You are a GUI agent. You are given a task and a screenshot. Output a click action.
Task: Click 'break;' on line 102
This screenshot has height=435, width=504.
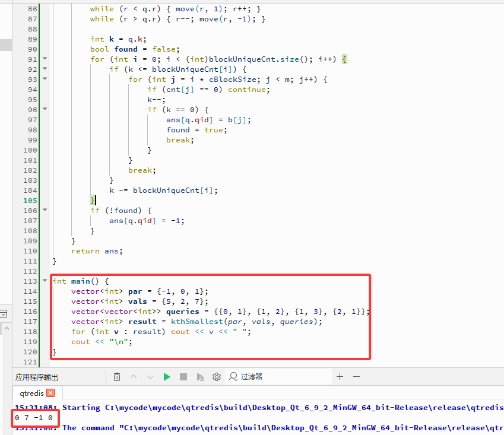click(x=142, y=170)
